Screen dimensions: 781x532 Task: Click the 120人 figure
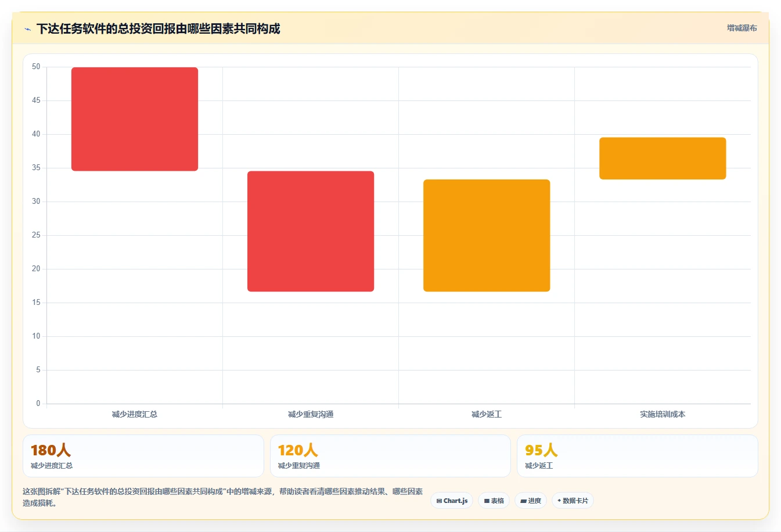(298, 450)
